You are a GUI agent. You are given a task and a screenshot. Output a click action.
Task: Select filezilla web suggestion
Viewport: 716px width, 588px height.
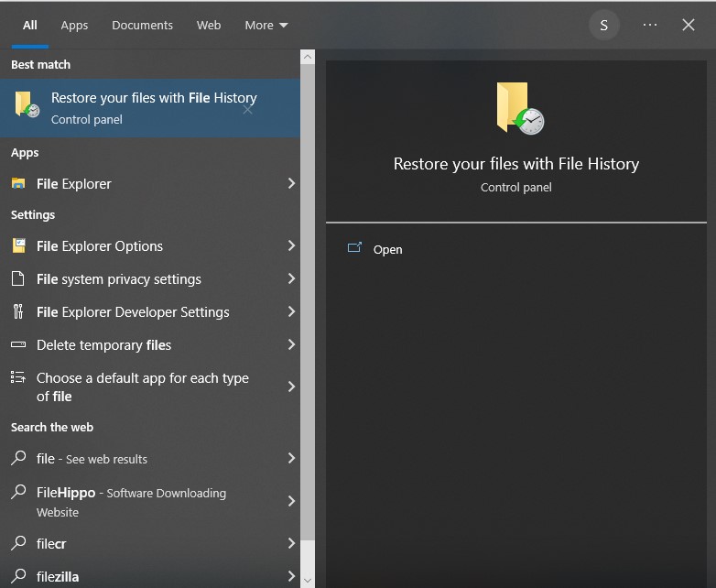[x=150, y=575]
